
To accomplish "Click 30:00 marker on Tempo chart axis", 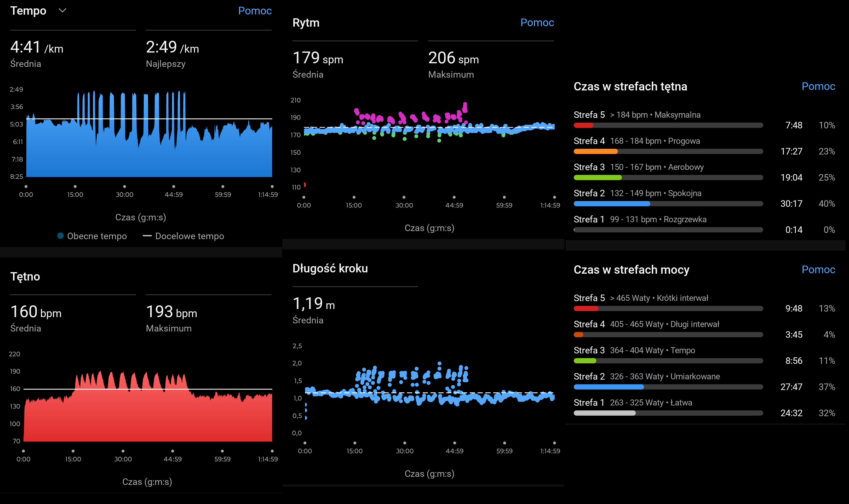I will [124, 187].
